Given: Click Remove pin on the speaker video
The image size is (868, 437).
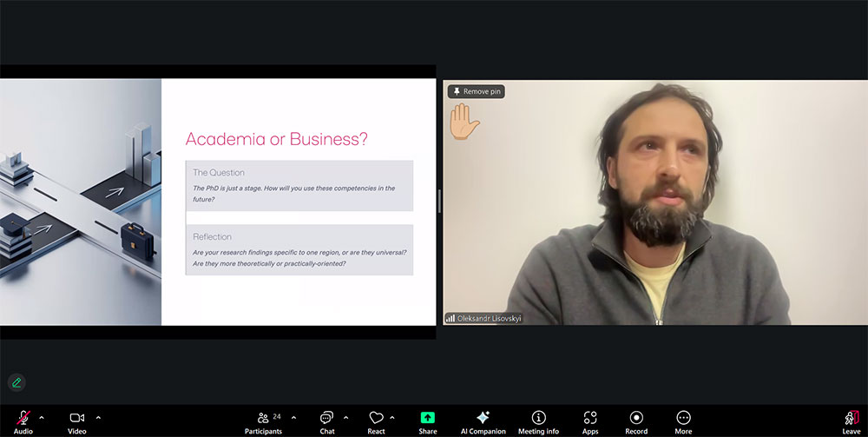Looking at the screenshot, I should (x=476, y=91).
